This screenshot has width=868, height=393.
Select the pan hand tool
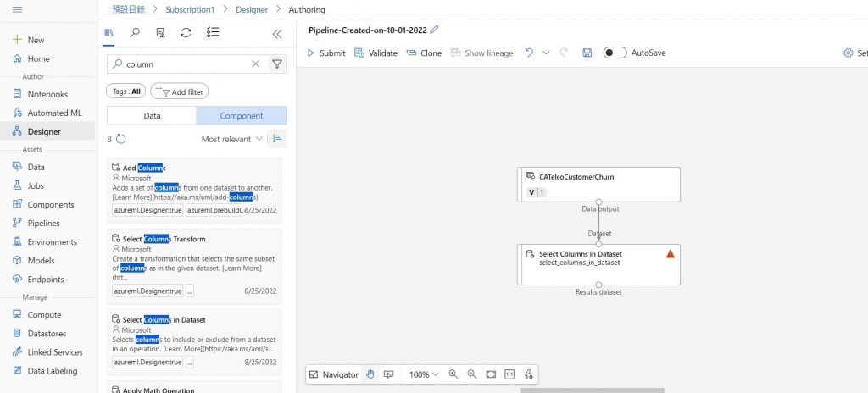point(370,374)
